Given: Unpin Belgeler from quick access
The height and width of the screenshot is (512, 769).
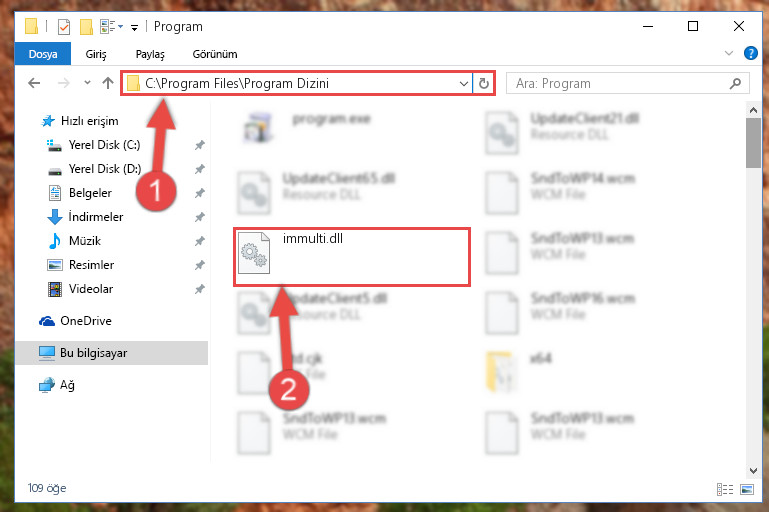Looking at the screenshot, I should pyautogui.click(x=199, y=193).
